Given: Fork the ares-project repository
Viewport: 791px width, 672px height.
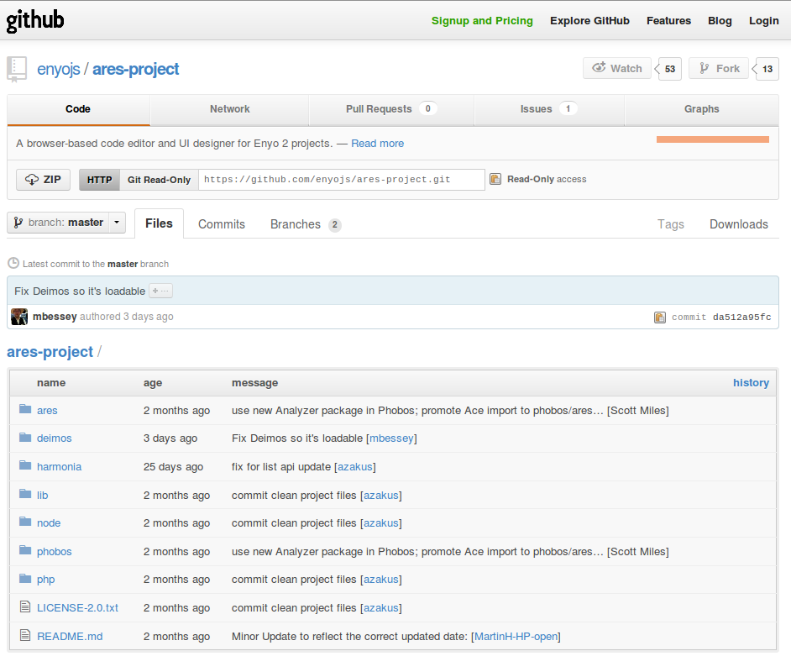Looking at the screenshot, I should click(719, 69).
